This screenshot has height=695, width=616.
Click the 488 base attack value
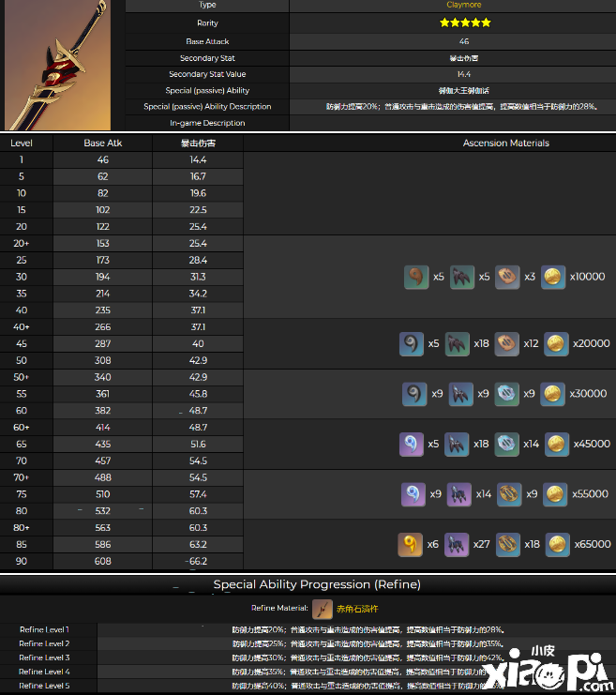(103, 477)
